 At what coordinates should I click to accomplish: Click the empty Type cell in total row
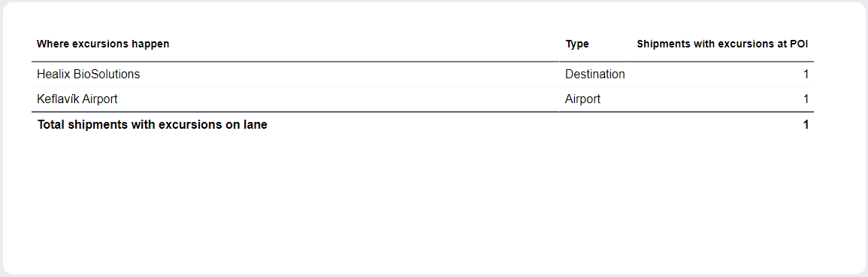pos(595,125)
